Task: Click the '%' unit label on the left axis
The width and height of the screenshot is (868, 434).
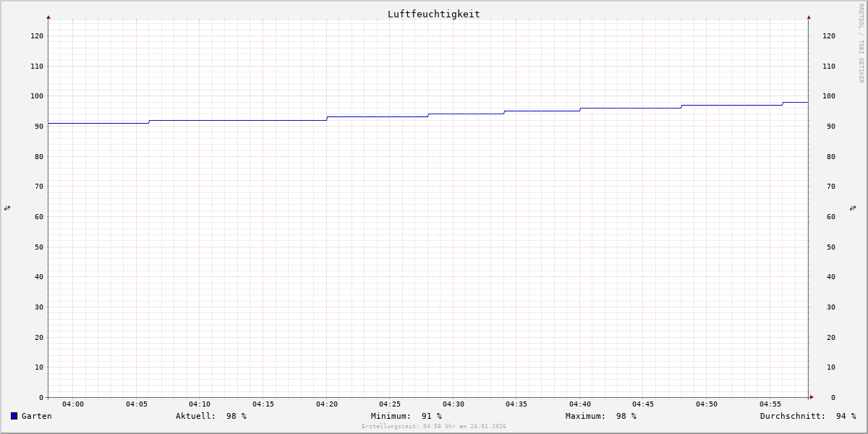Action: pyautogui.click(x=7, y=208)
